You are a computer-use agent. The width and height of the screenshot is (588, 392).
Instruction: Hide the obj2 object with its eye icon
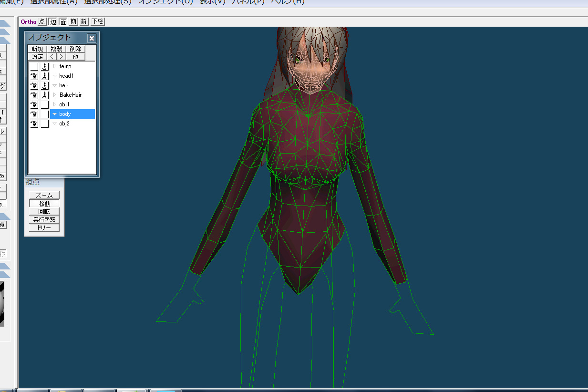click(34, 124)
